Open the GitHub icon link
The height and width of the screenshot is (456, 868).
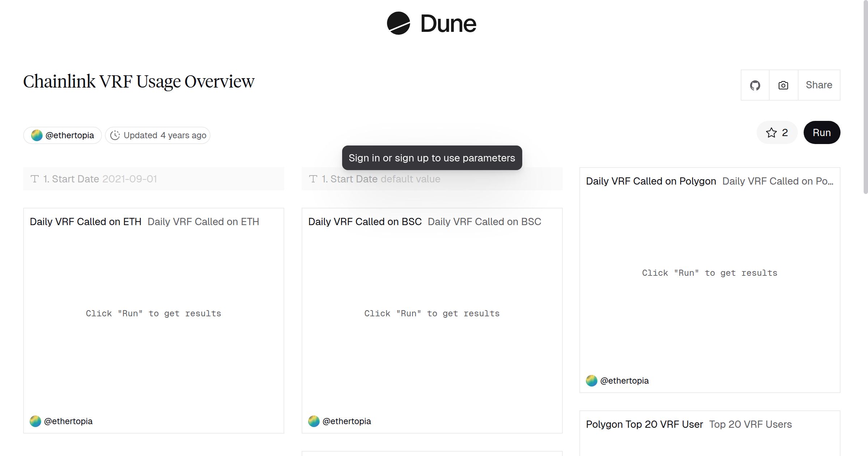[755, 85]
